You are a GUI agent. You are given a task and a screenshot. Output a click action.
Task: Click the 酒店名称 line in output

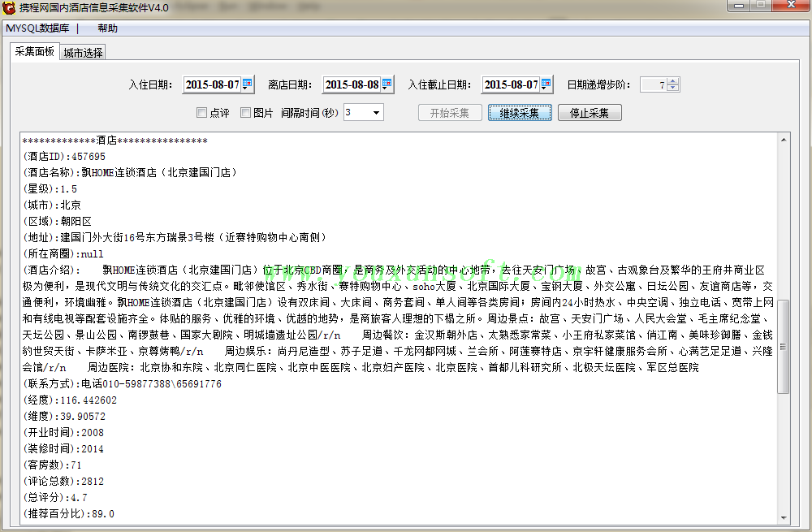pyautogui.click(x=129, y=172)
